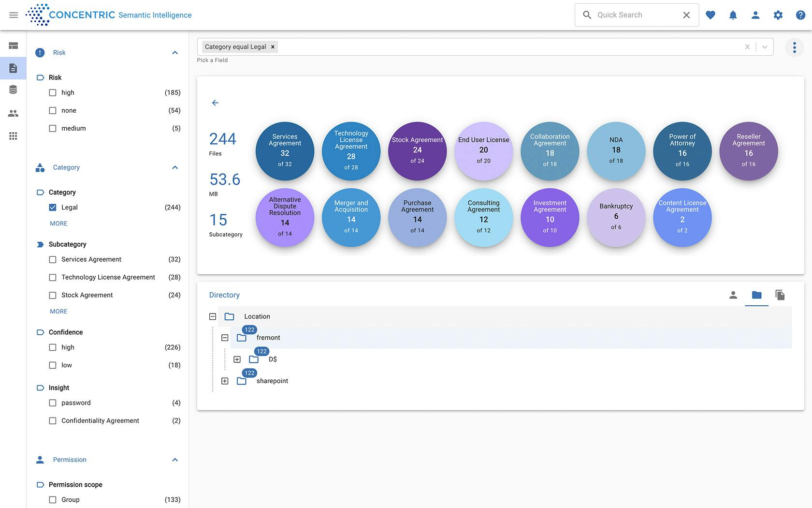Viewport: 812px width, 508px height.
Task: Open the users group icon in sidebar
Action: click(13, 113)
